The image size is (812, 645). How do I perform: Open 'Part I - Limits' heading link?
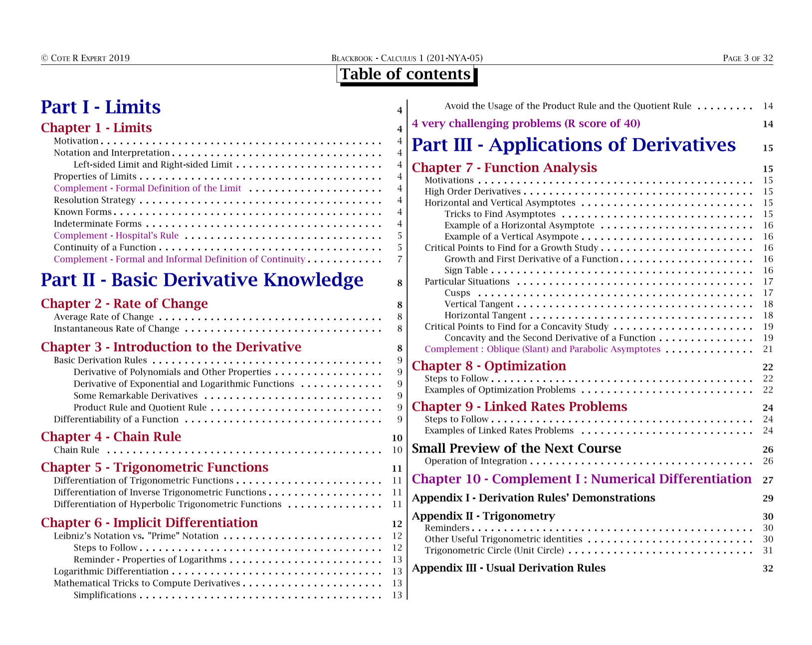pyautogui.click(x=101, y=107)
